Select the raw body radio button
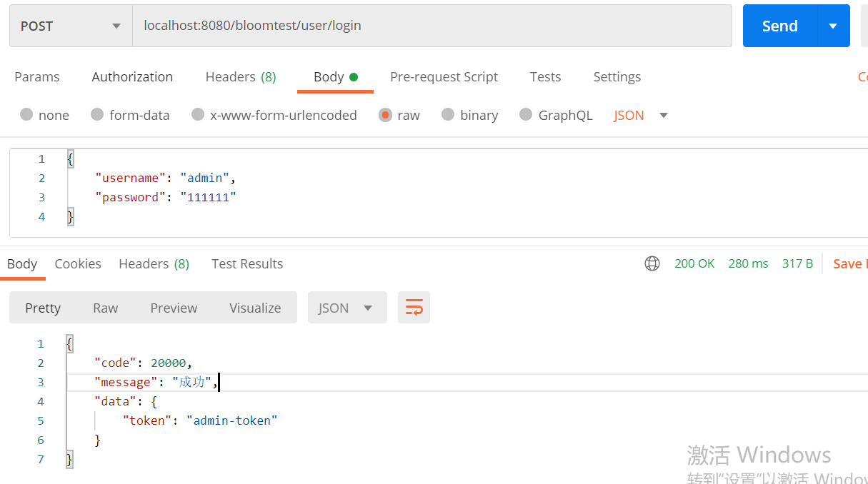This screenshot has height=484, width=868. coord(385,115)
